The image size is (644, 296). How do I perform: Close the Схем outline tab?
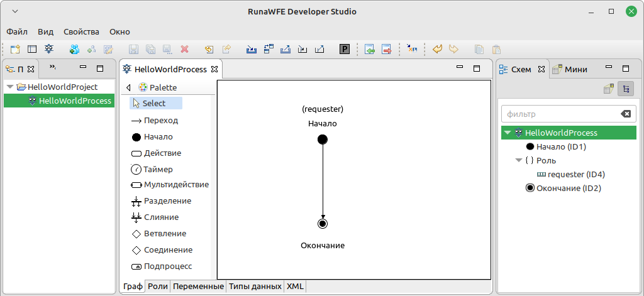coord(541,69)
